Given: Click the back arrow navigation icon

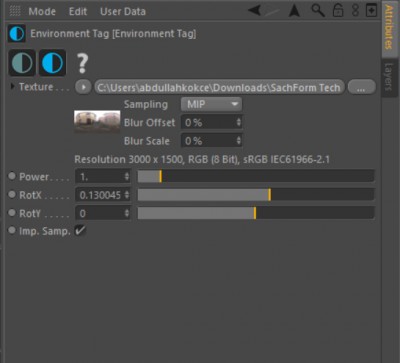Looking at the screenshot, I should (255, 10).
